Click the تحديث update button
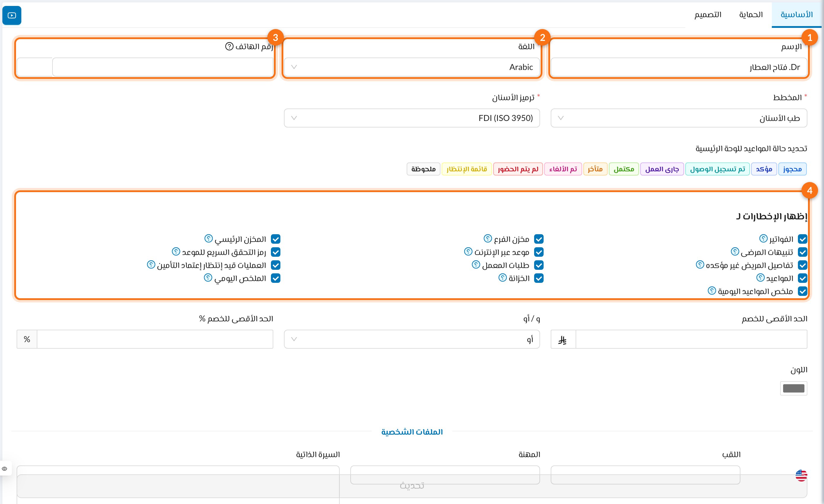Viewport: 824px width, 504px height. pyautogui.click(x=412, y=486)
